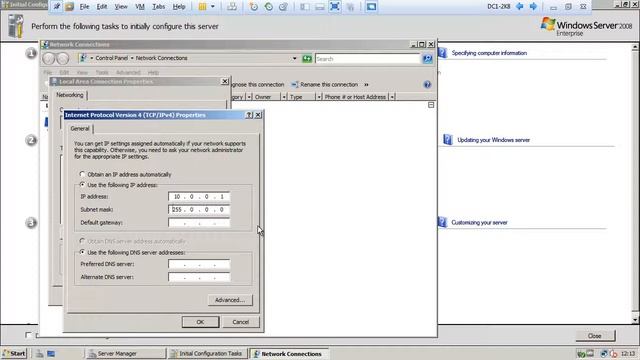Image resolution: width=640 pixels, height=360 pixels.
Task: Open the Help menu in VMware
Action: tap(179, 7)
